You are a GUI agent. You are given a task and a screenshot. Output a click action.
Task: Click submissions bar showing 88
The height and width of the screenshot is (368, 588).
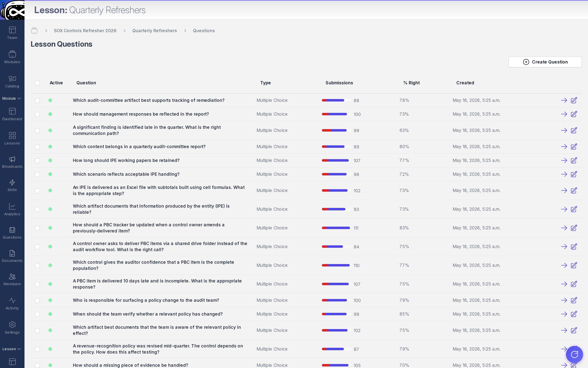[x=336, y=100]
